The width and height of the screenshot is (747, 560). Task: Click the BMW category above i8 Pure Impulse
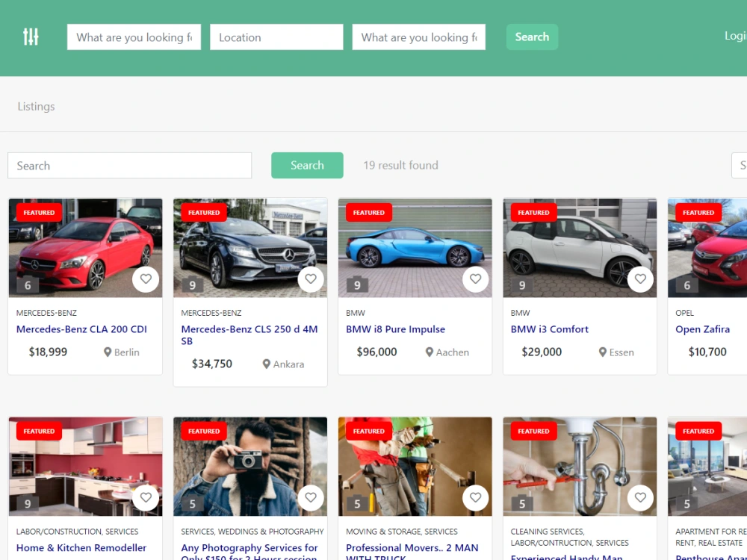click(356, 313)
